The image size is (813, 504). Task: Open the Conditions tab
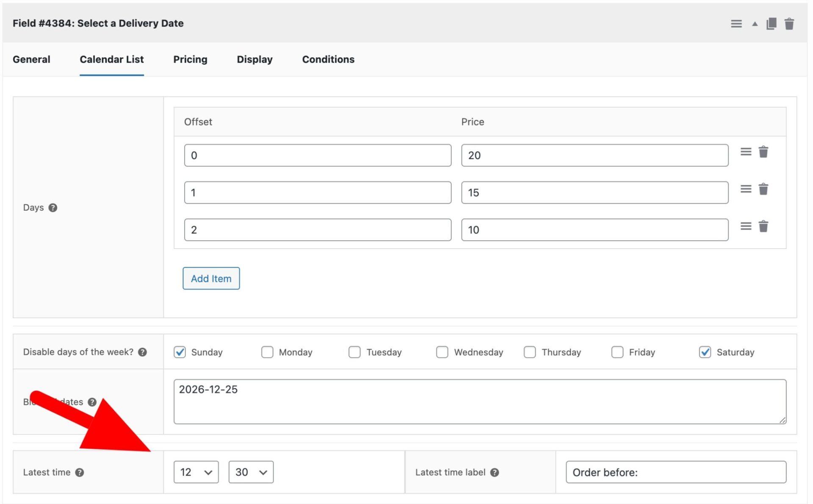pos(328,59)
